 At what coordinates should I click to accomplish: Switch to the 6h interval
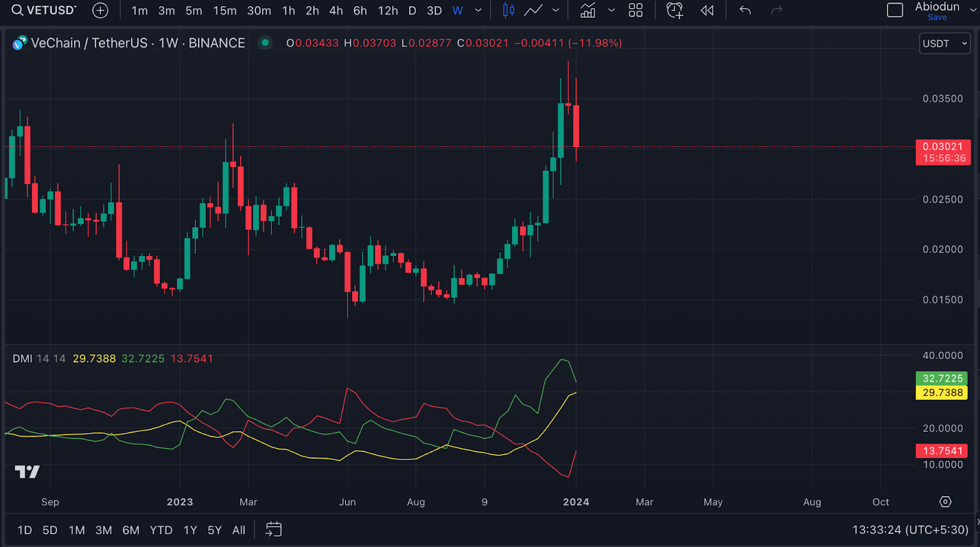click(x=360, y=10)
